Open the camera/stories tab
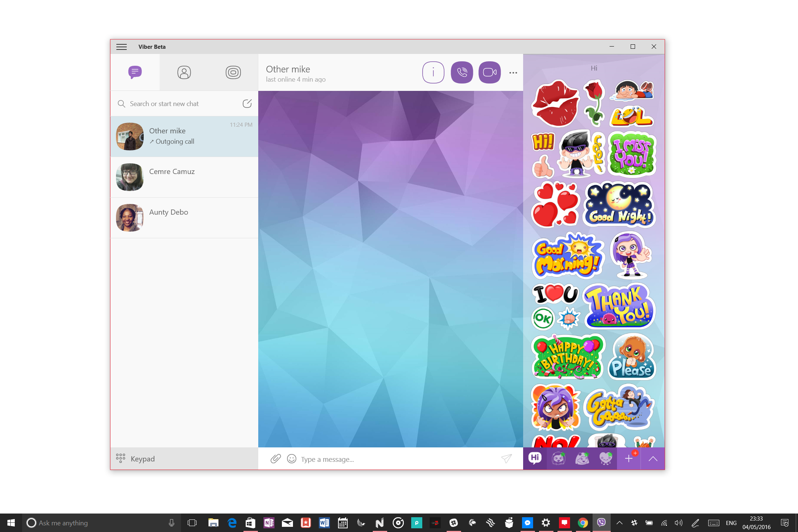Screen dimensions: 798x532 pyautogui.click(x=232, y=72)
